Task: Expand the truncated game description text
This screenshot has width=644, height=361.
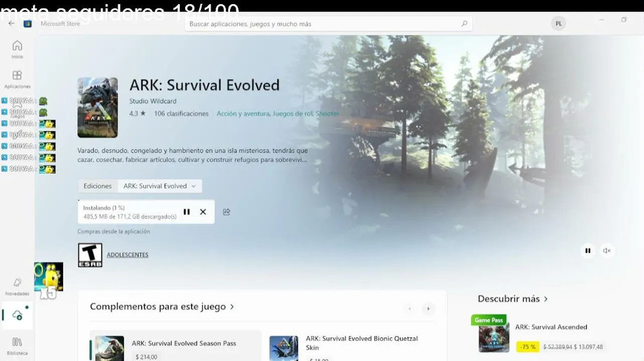Action: [193, 155]
